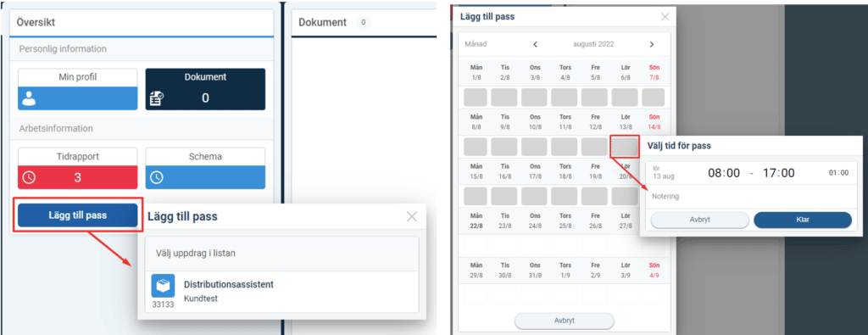Open the red Tidrapport tile showing 3
This screenshot has height=335, width=868.
tap(77, 168)
